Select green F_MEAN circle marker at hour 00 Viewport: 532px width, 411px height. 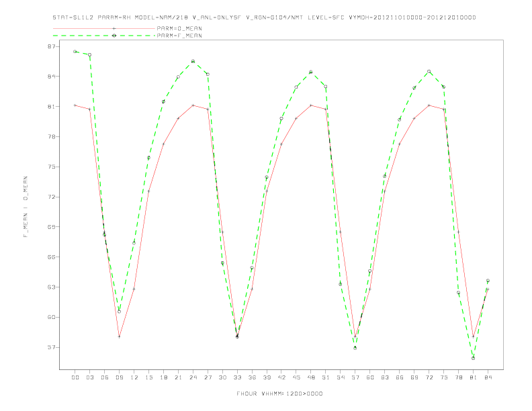click(75, 52)
